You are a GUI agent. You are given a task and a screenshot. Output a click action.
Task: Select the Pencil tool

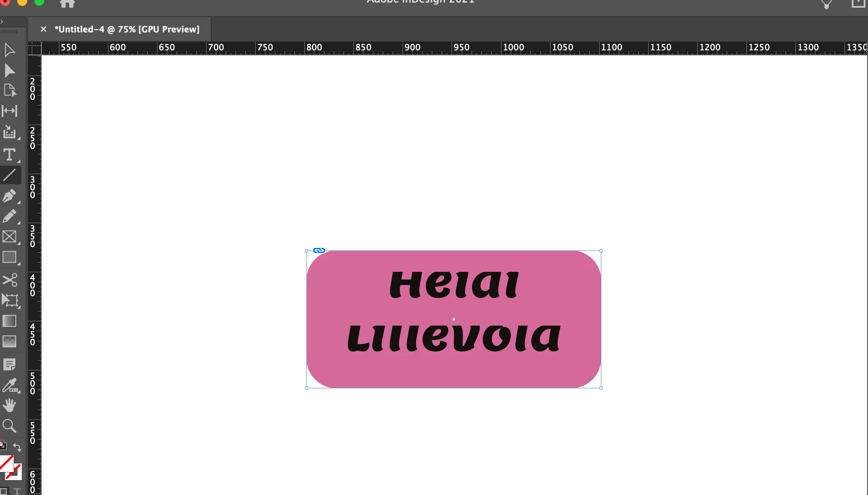click(x=9, y=216)
